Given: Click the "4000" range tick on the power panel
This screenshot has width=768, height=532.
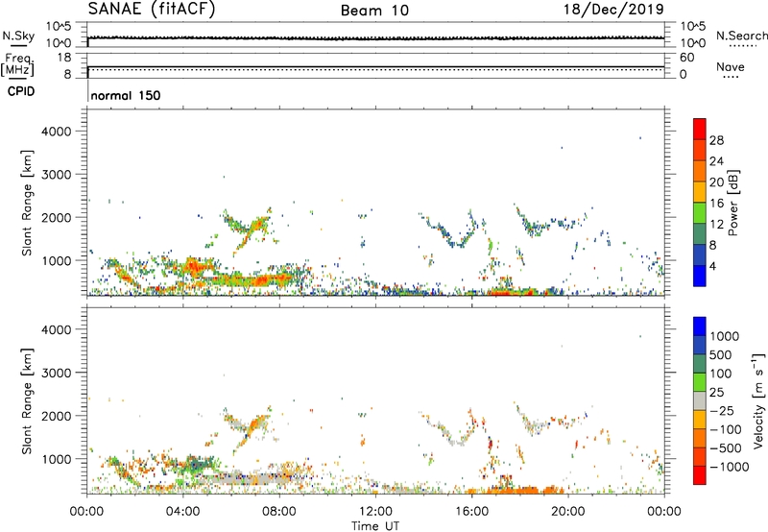Looking at the screenshot, I should [56, 132].
